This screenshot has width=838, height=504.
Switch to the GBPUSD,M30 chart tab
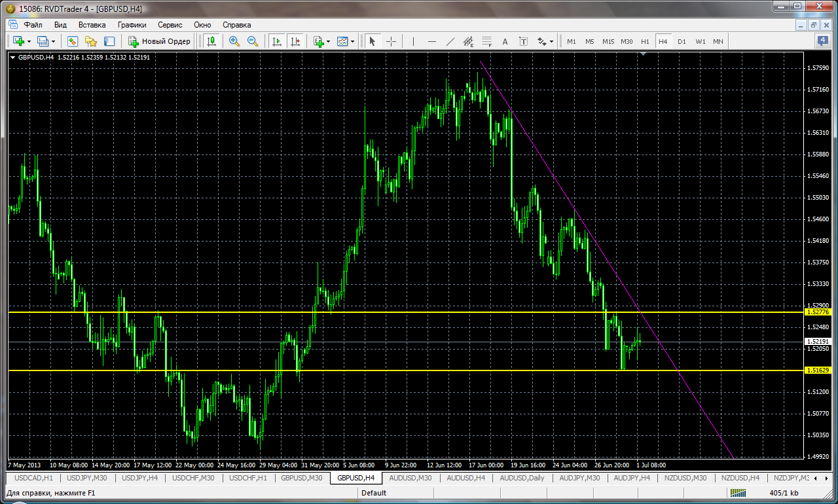302,478
